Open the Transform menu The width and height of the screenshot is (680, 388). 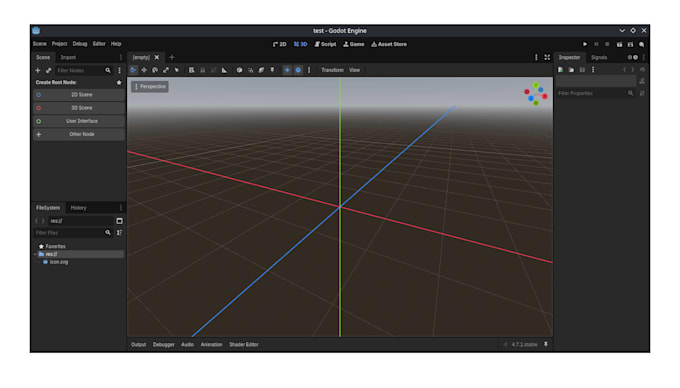[x=332, y=70]
